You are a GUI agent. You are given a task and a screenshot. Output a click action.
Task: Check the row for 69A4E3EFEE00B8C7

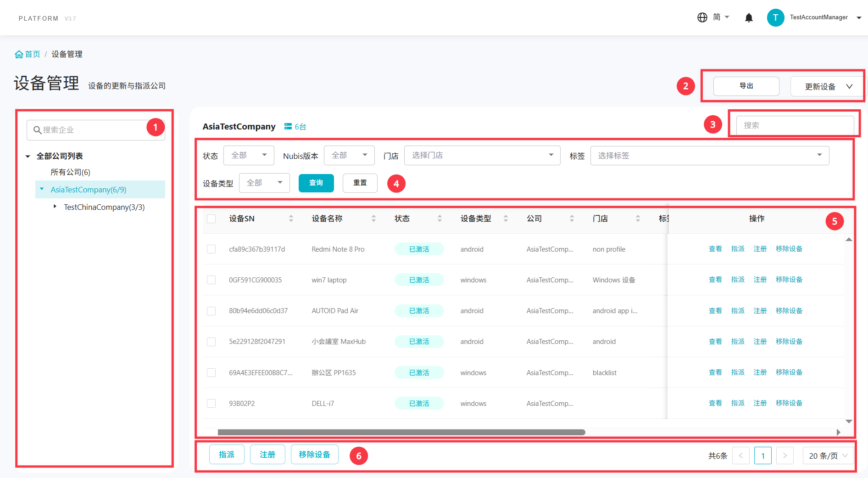(211, 372)
